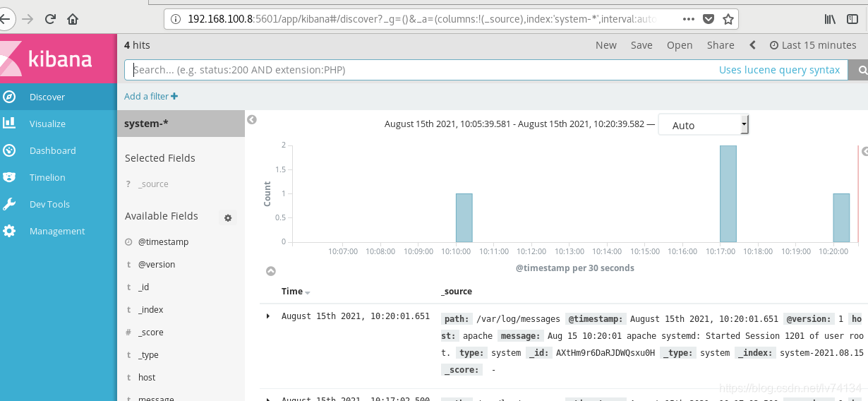The height and width of the screenshot is (401, 868).
Task: Click the field settings gear icon
Action: [x=228, y=218]
